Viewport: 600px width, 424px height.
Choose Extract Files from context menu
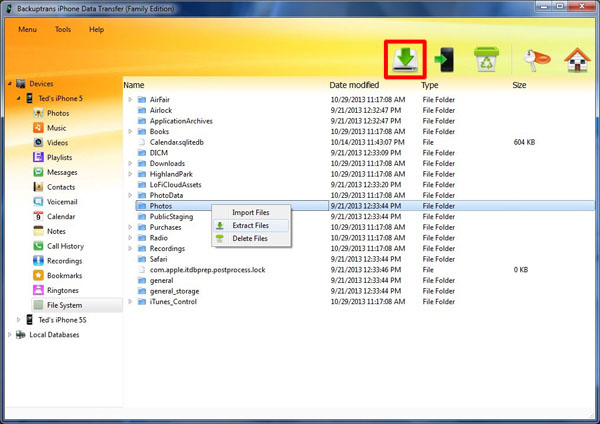[x=251, y=225]
